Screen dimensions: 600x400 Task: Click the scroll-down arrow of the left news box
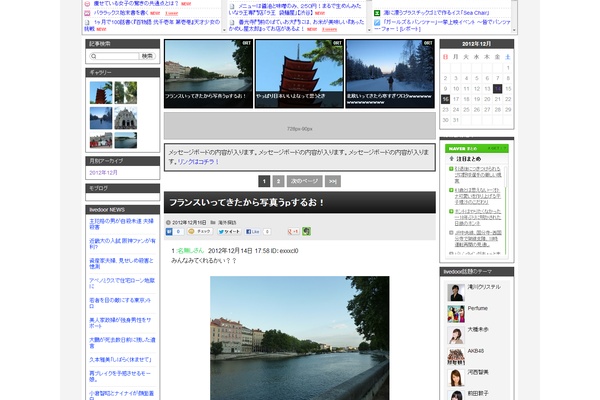(224, 30)
